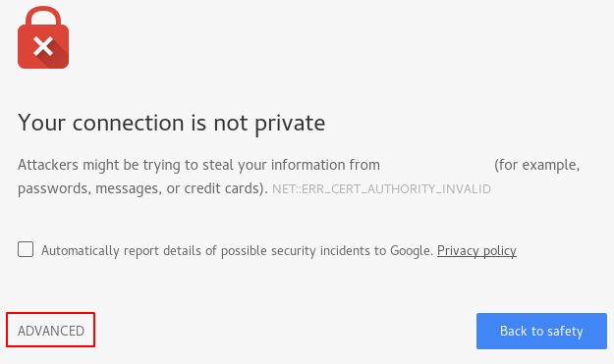Click the "(for example," text
The height and width of the screenshot is (364, 614).
pyautogui.click(x=536, y=166)
